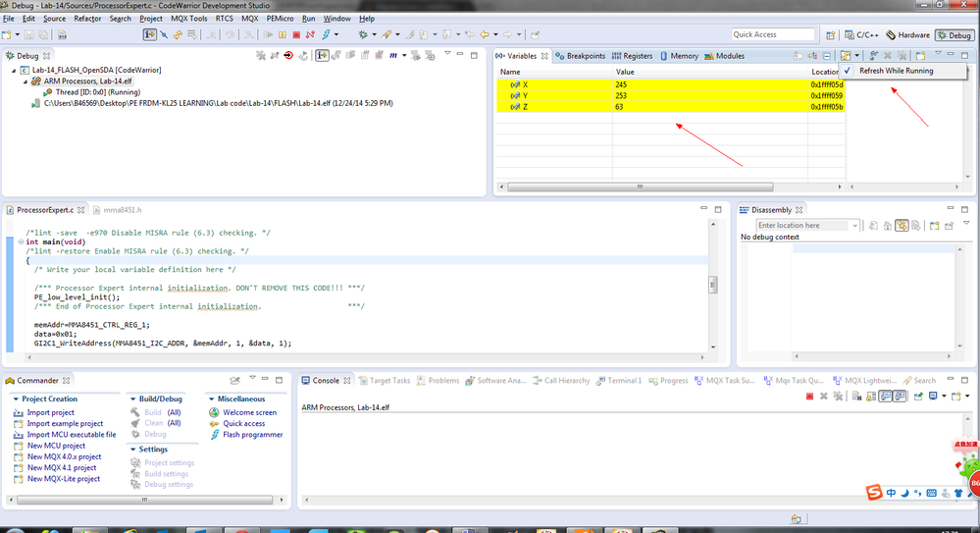Click Flash programmer in Commander
980x533 pixels.
point(252,435)
